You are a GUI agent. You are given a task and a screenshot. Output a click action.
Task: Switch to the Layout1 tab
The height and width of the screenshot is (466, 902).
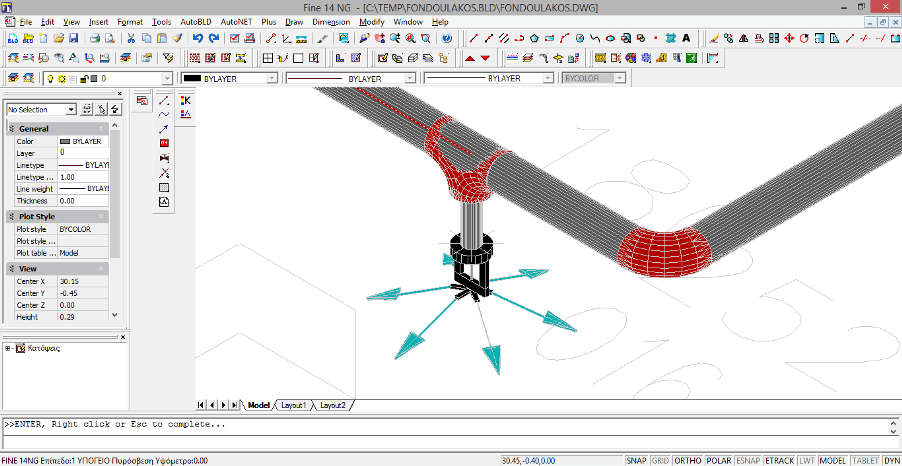(x=292, y=405)
